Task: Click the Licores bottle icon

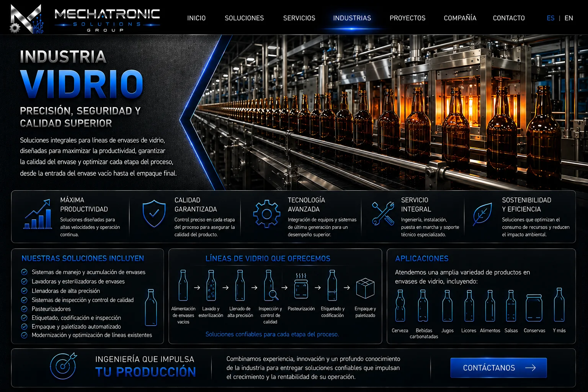Action: click(469, 305)
